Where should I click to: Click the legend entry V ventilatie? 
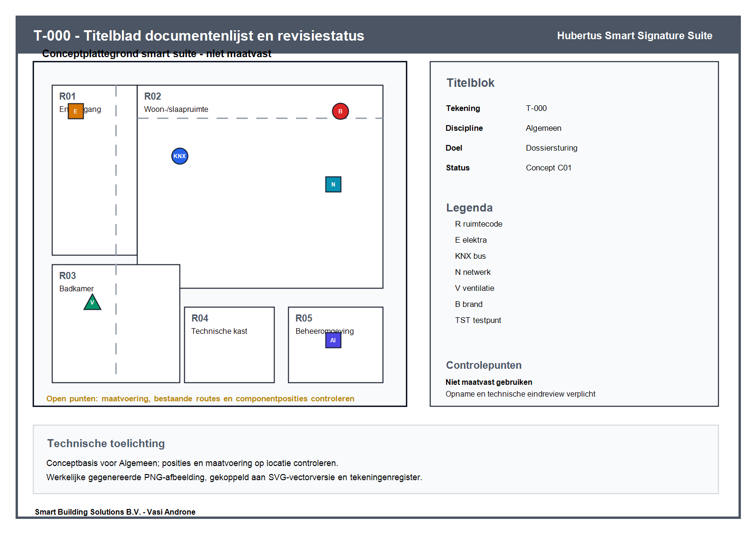pyautogui.click(x=474, y=288)
